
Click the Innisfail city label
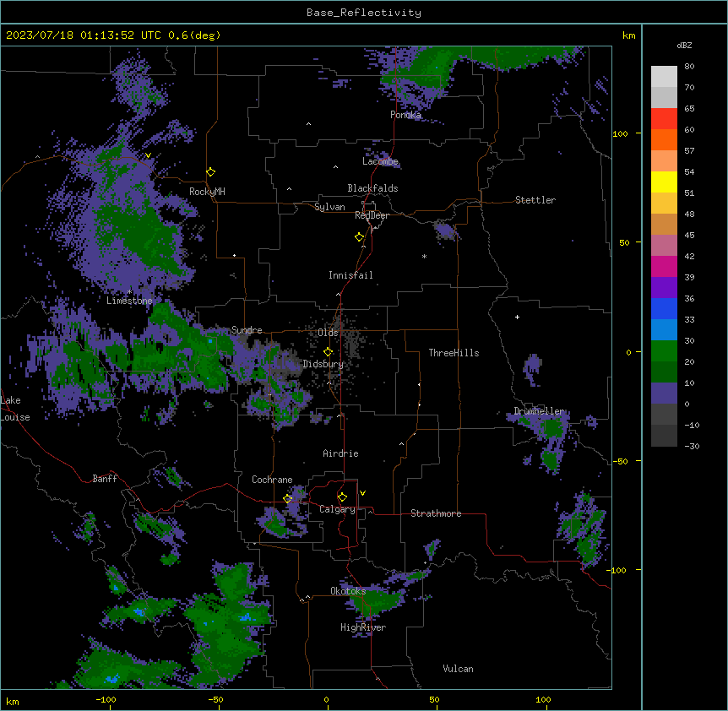(350, 275)
